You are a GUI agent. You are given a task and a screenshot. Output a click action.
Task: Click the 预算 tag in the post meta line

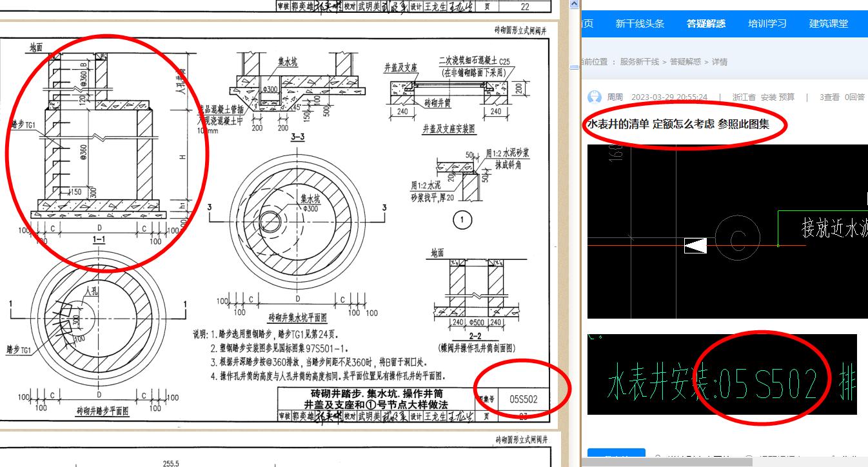tap(787, 97)
